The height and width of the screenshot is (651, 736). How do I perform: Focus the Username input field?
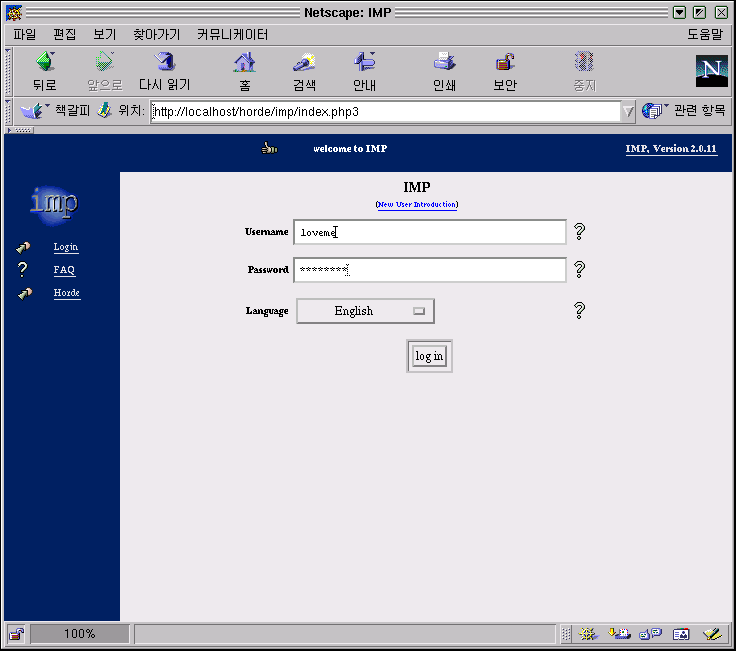[x=429, y=232]
